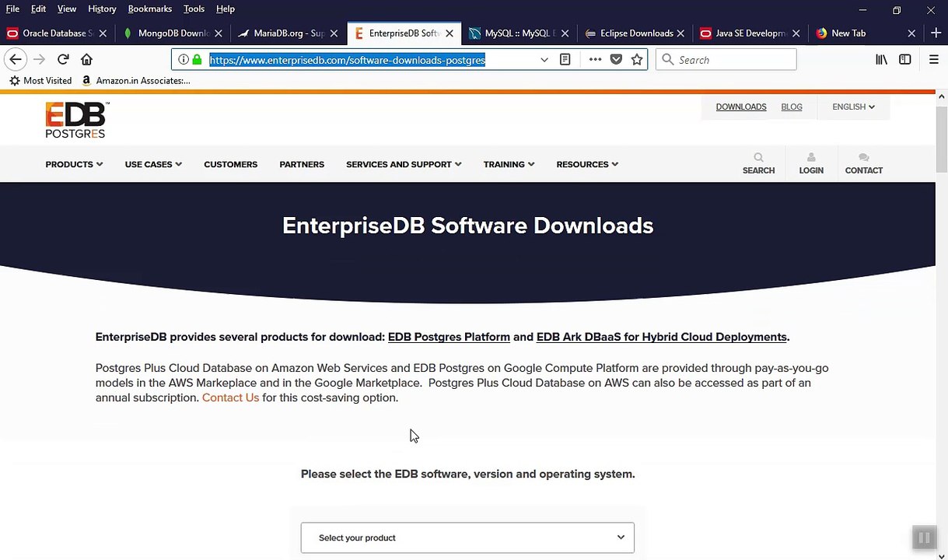Expand the PRODUCTS menu
The width and height of the screenshot is (948, 560).
[74, 164]
